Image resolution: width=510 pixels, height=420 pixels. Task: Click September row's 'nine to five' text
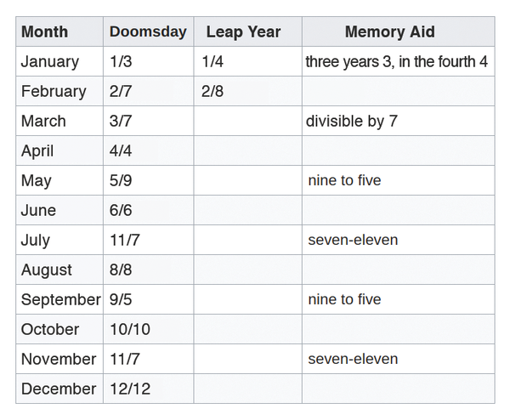click(x=344, y=299)
